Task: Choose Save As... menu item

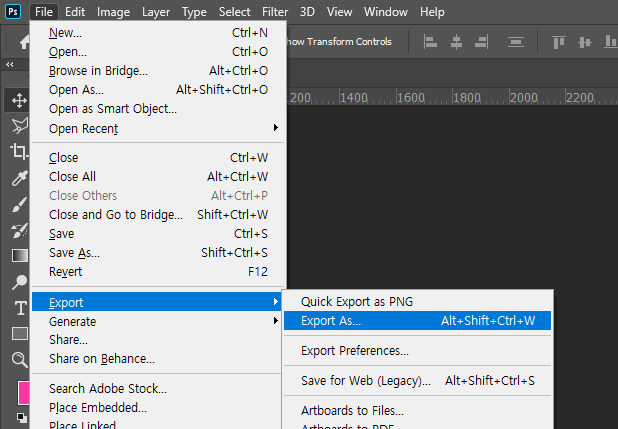Action: [158, 252]
